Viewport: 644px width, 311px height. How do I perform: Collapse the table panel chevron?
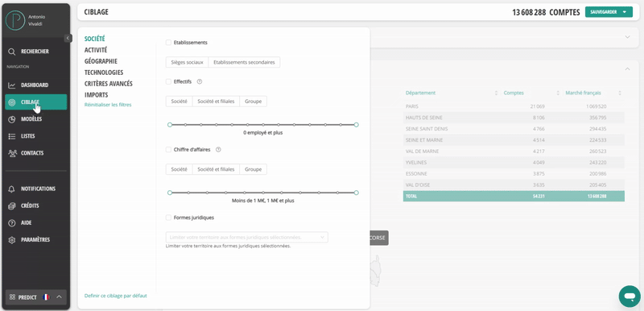tap(627, 69)
